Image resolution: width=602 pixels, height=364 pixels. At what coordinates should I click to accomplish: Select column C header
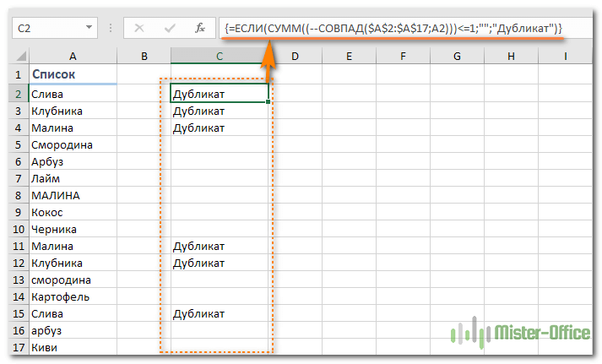tap(220, 56)
